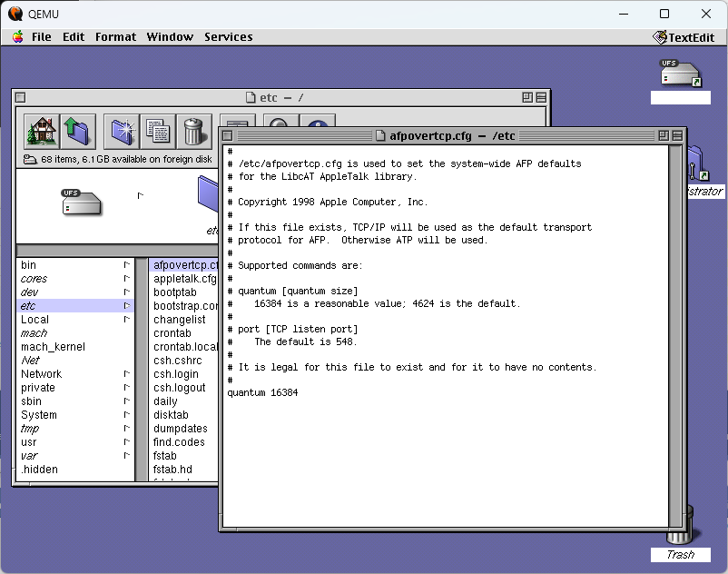This screenshot has width=728, height=574.
Task: Expand the cores folder arrow
Action: 127,278
